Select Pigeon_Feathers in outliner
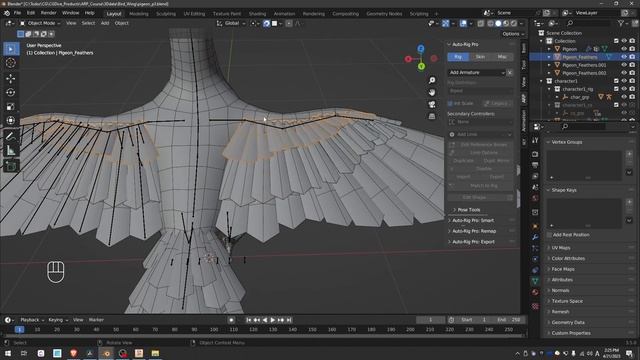Screen dimensions: 640x360 [579, 57]
